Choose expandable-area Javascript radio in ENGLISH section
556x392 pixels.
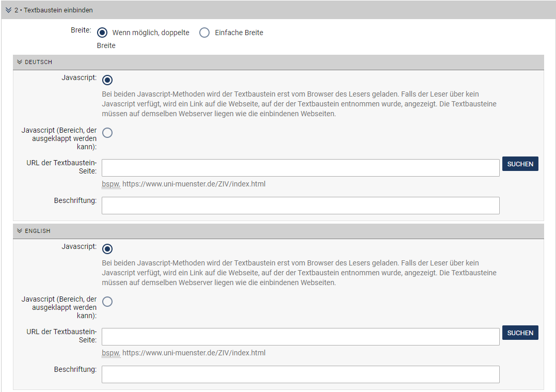(107, 302)
